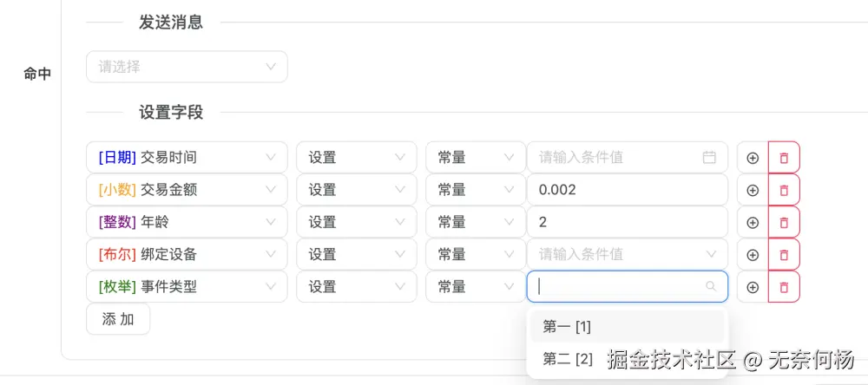
Task: Open calendar icon in 交易时间 value field
Action: [709, 158]
